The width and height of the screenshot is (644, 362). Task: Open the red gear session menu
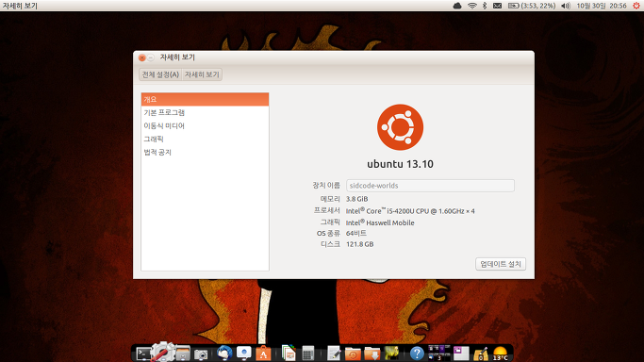(x=636, y=6)
